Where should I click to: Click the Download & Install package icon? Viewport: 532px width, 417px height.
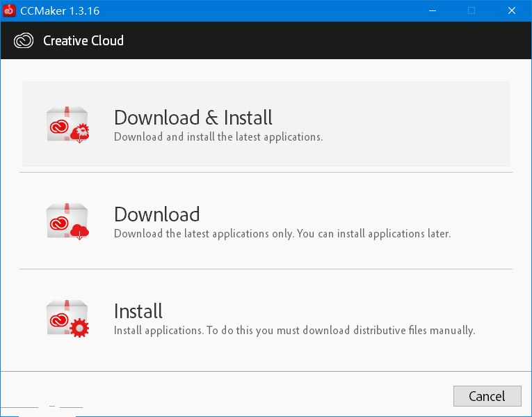coord(67,125)
